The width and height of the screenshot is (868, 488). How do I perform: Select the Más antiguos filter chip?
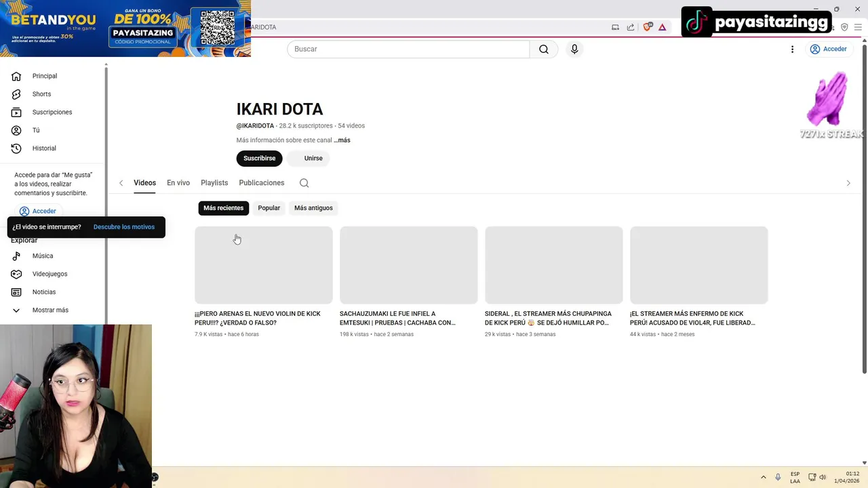[313, 208]
